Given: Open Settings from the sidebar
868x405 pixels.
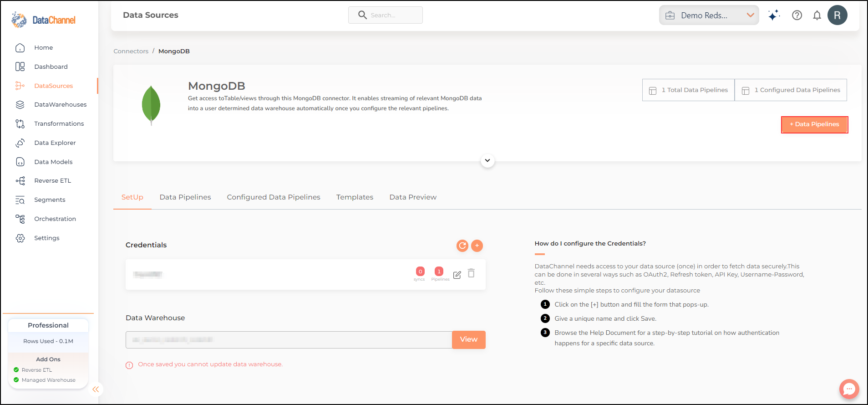Looking at the screenshot, I should [x=47, y=238].
